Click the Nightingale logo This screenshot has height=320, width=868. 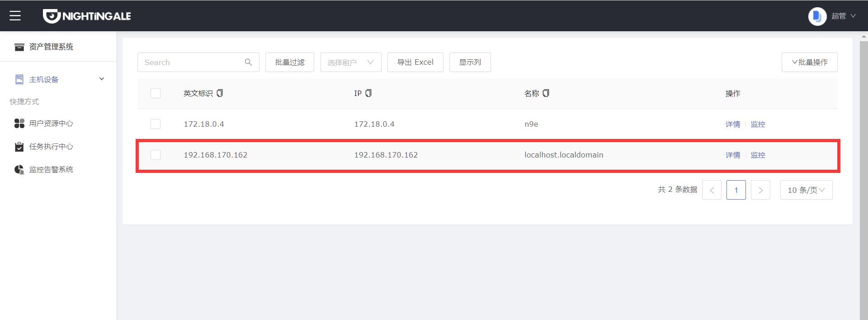87,16
